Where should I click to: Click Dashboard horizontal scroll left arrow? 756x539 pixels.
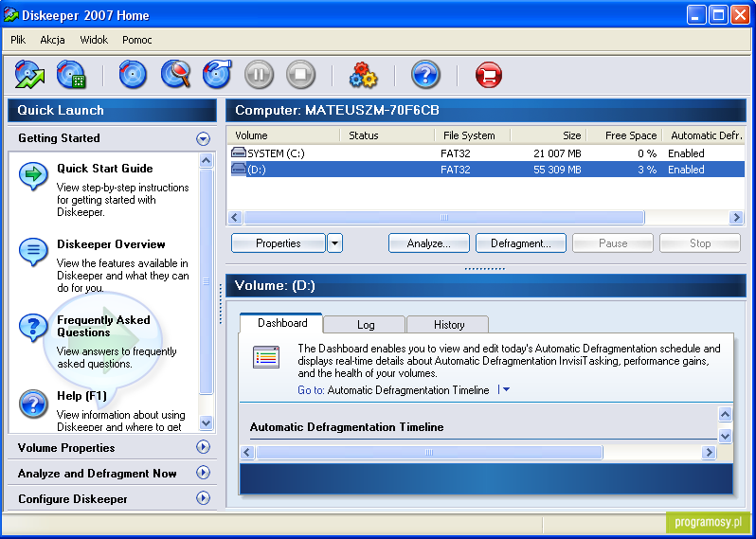click(x=247, y=452)
